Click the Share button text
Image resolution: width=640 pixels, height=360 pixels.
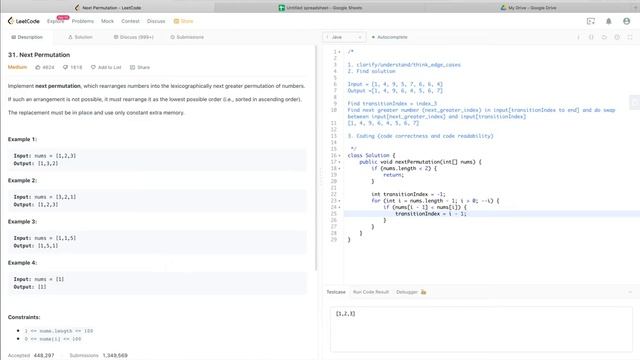click(143, 67)
